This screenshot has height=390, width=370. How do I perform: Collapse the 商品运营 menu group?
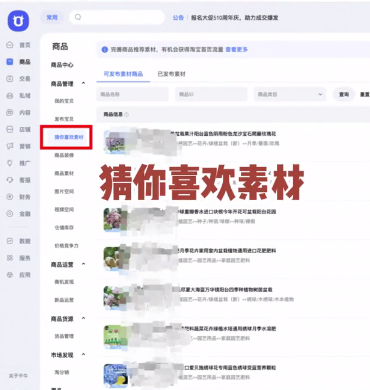83,264
